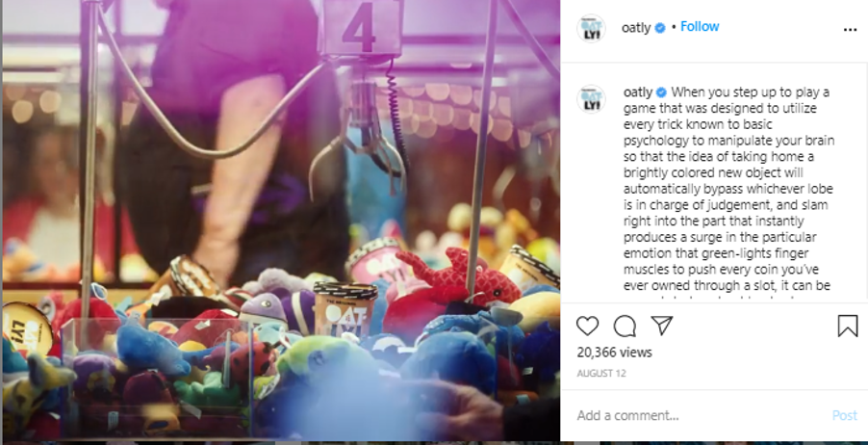Image resolution: width=868 pixels, height=445 pixels.
Task: Open comments via speech bubble icon
Action: (625, 326)
